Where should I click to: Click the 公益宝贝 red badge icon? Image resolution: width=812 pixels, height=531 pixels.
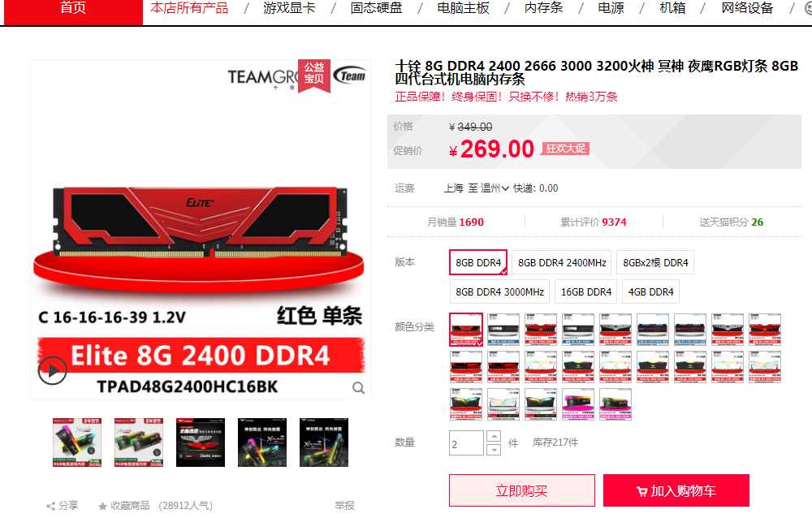(313, 75)
